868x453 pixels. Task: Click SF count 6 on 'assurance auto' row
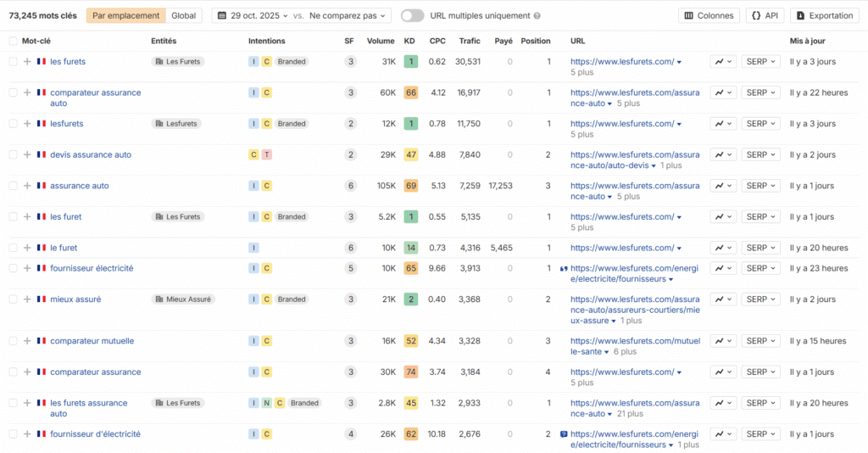pyautogui.click(x=350, y=186)
